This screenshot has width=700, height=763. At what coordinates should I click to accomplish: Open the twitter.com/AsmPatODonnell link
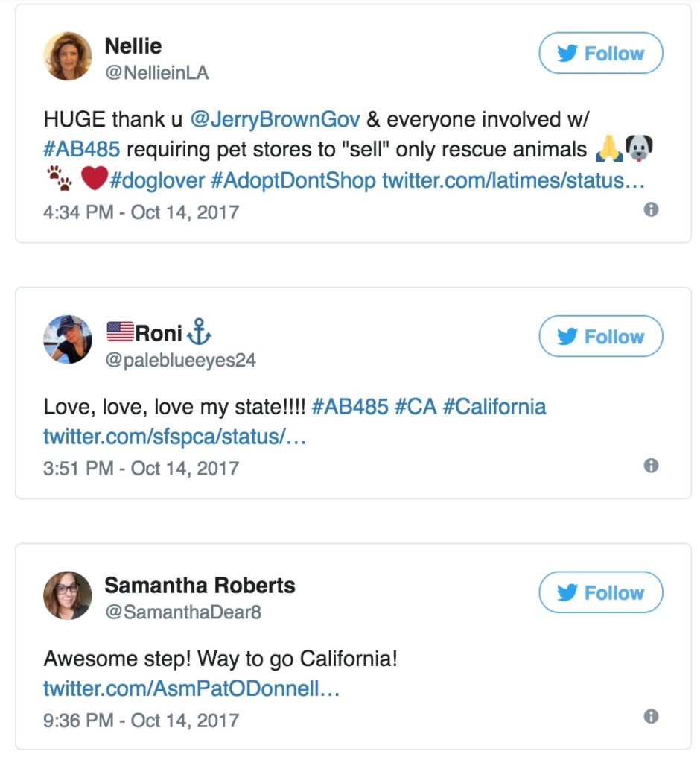[191, 688]
